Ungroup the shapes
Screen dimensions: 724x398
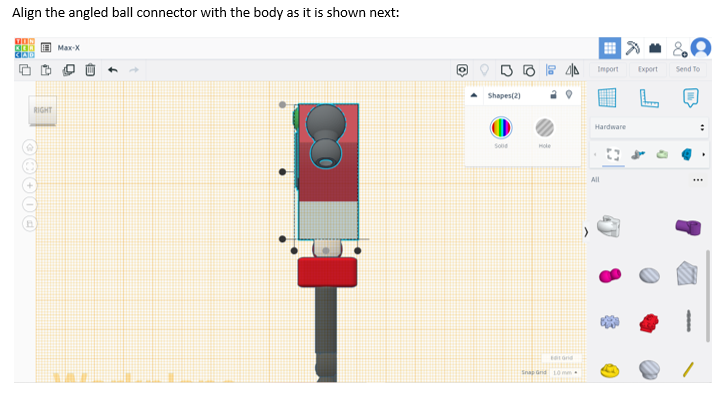(529, 70)
